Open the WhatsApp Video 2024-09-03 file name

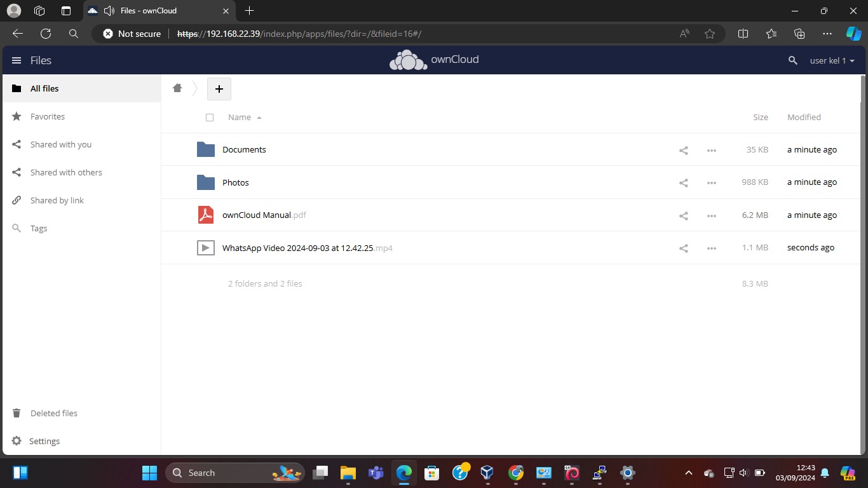308,248
